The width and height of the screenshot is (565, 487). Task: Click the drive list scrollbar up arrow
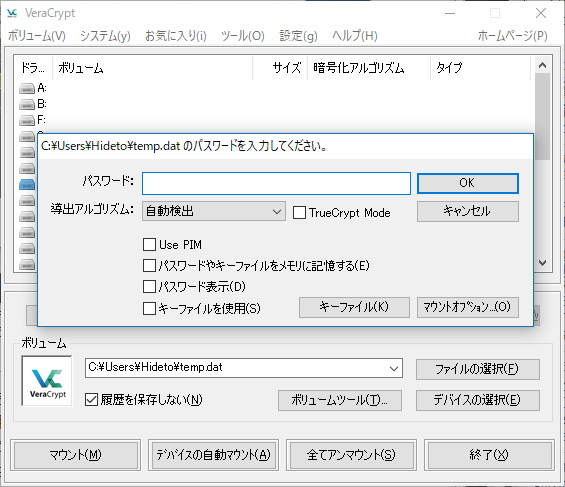[542, 65]
